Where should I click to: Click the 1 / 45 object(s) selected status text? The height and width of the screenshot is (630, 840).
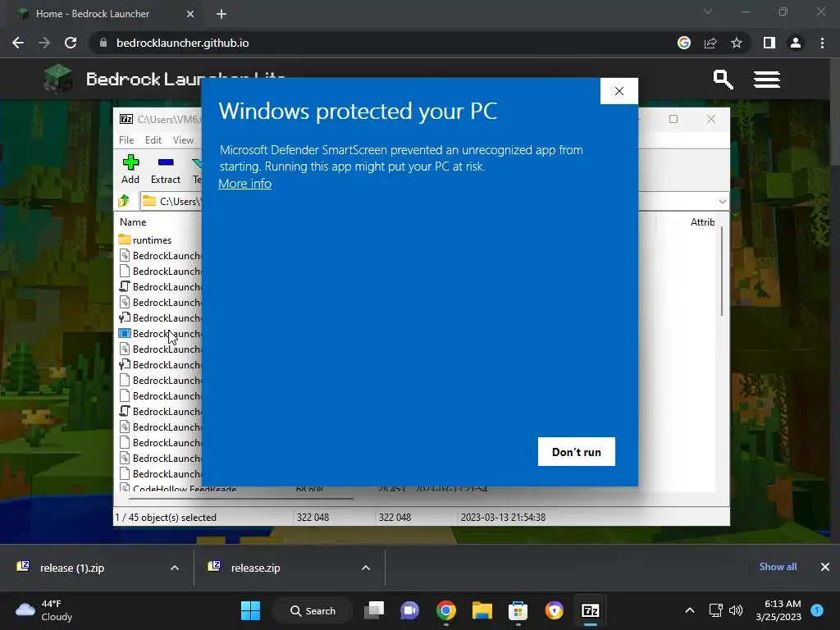166,518
